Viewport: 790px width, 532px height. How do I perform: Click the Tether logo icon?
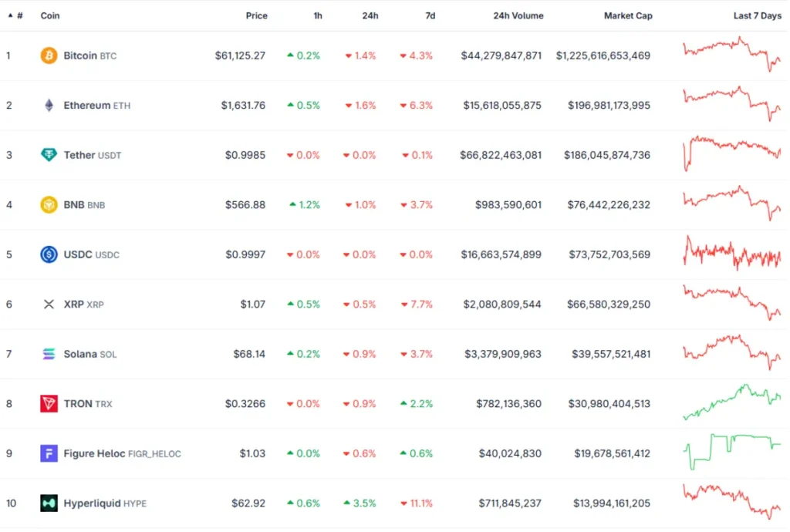(49, 155)
